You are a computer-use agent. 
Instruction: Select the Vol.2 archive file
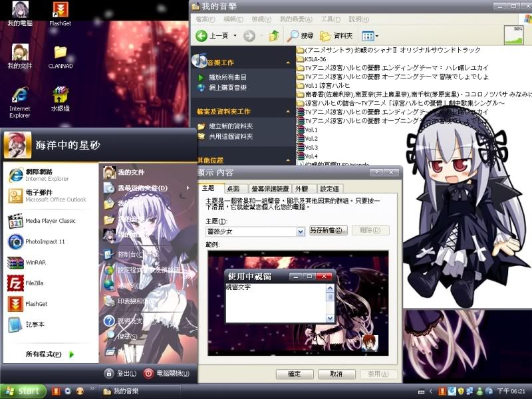307,139
